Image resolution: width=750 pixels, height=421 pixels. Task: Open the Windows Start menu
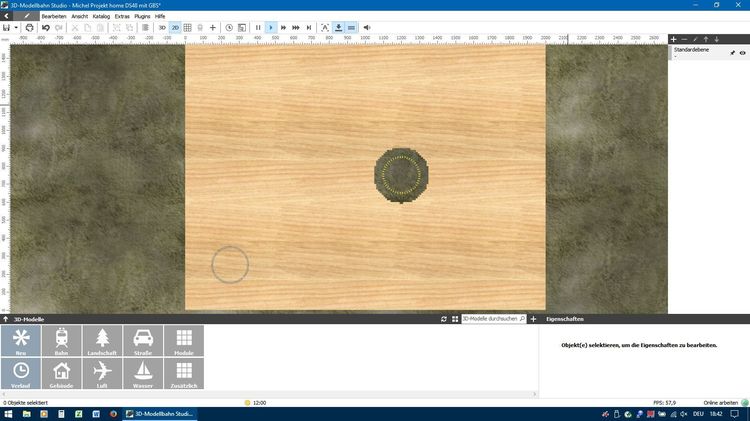pyautogui.click(x=8, y=414)
